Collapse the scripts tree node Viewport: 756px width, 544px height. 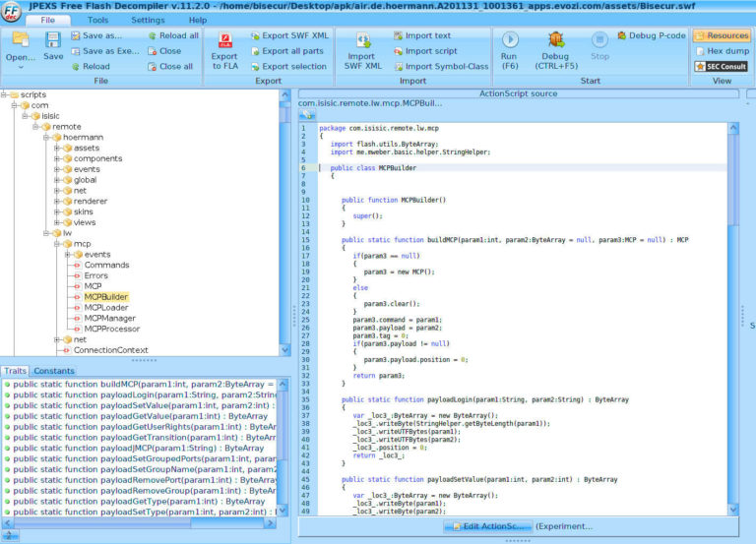[x=4, y=94]
